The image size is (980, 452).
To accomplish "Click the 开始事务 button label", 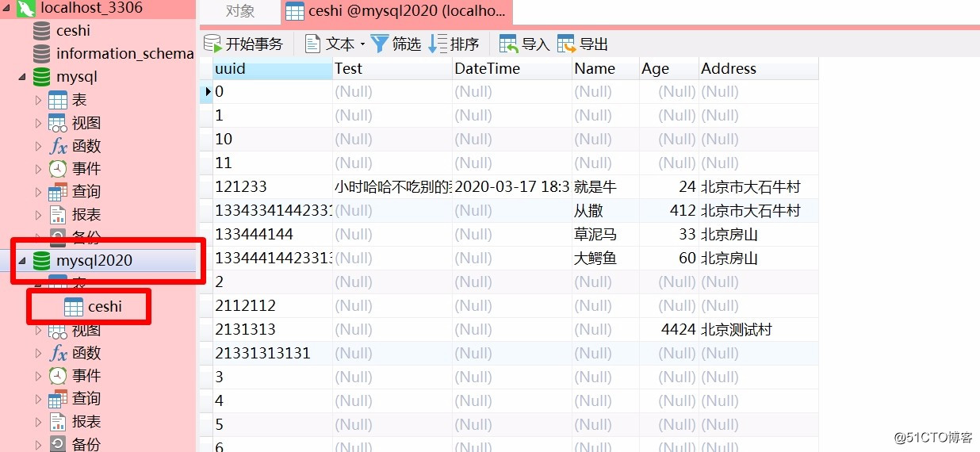I will click(255, 44).
